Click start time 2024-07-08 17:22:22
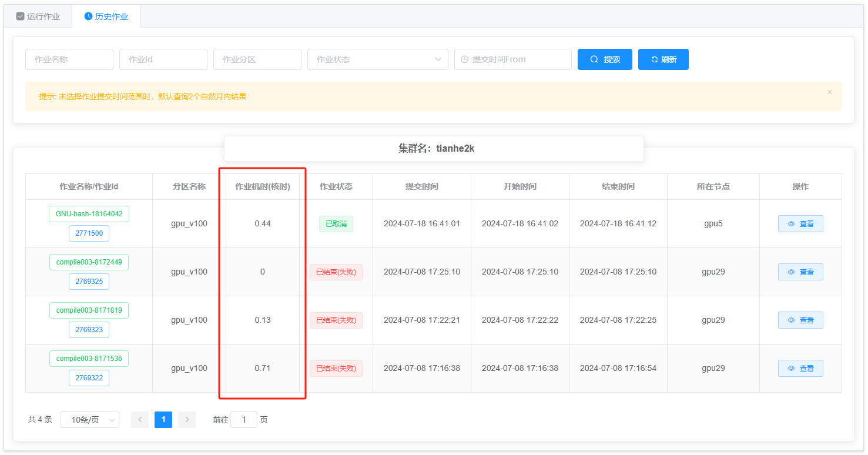The width and height of the screenshot is (868, 455). click(520, 320)
